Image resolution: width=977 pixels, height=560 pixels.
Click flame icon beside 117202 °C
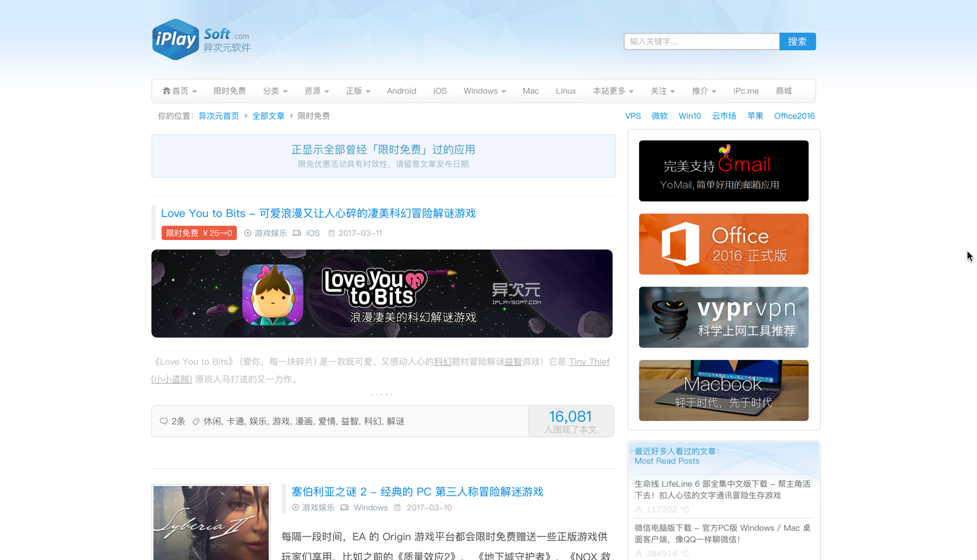638,510
